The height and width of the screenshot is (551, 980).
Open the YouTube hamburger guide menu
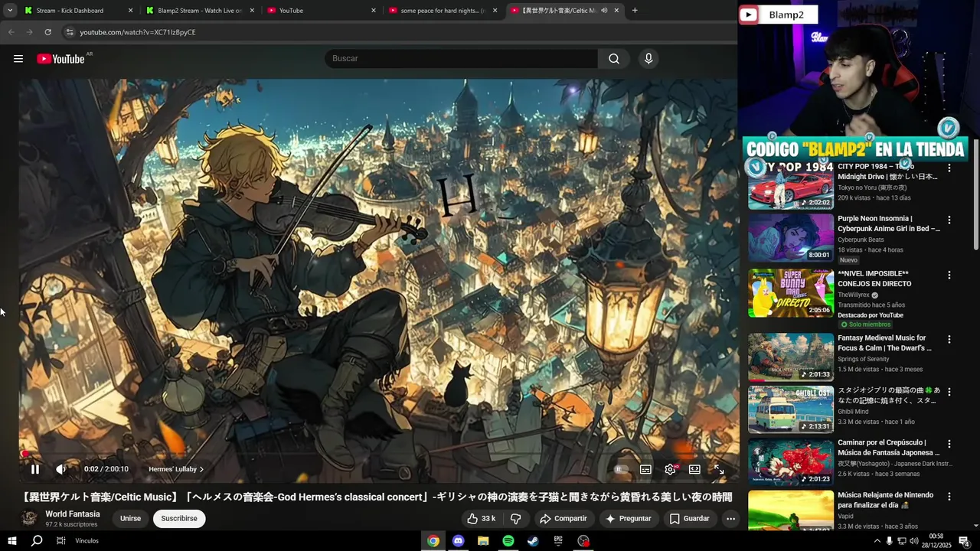pos(18,59)
